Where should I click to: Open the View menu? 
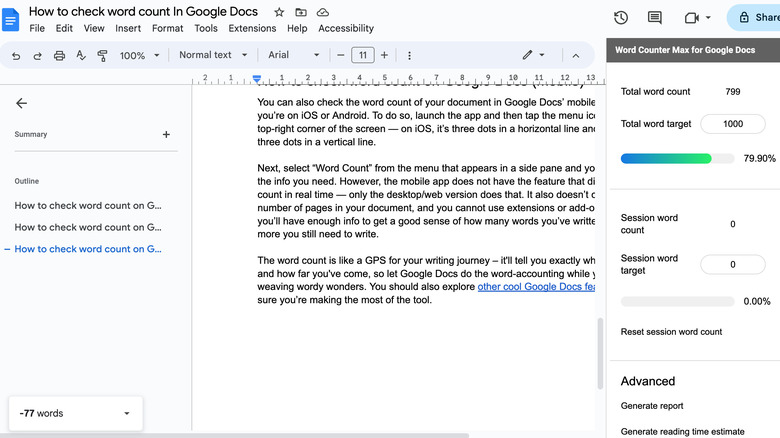coord(94,28)
